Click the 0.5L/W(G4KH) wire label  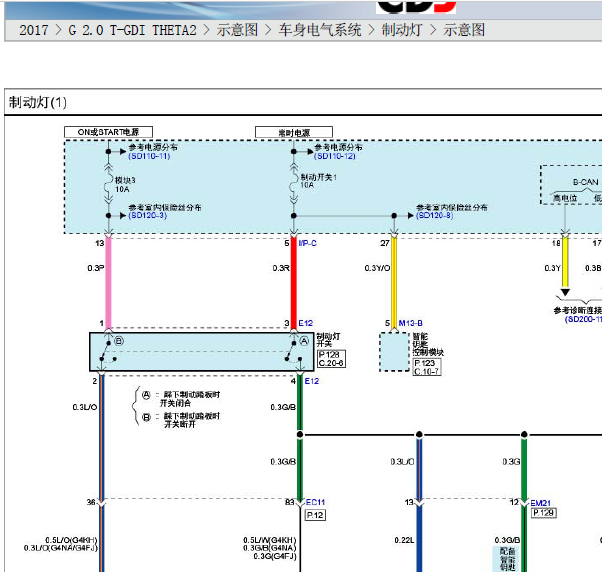[270, 540]
